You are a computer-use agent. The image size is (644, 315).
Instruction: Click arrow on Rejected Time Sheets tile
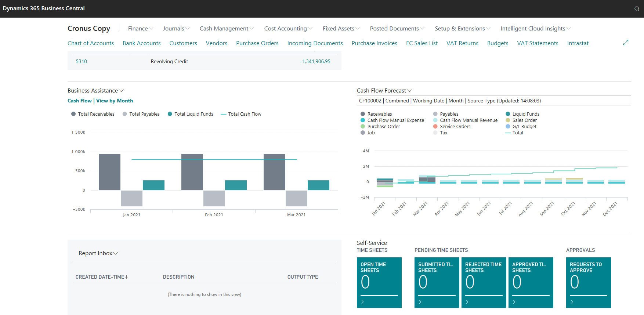point(467,302)
